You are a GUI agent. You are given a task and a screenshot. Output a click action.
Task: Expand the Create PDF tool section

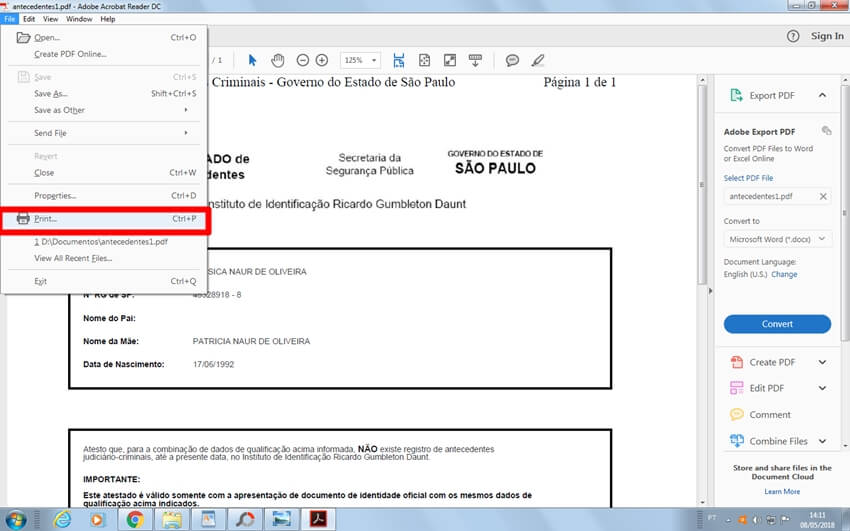(822, 362)
